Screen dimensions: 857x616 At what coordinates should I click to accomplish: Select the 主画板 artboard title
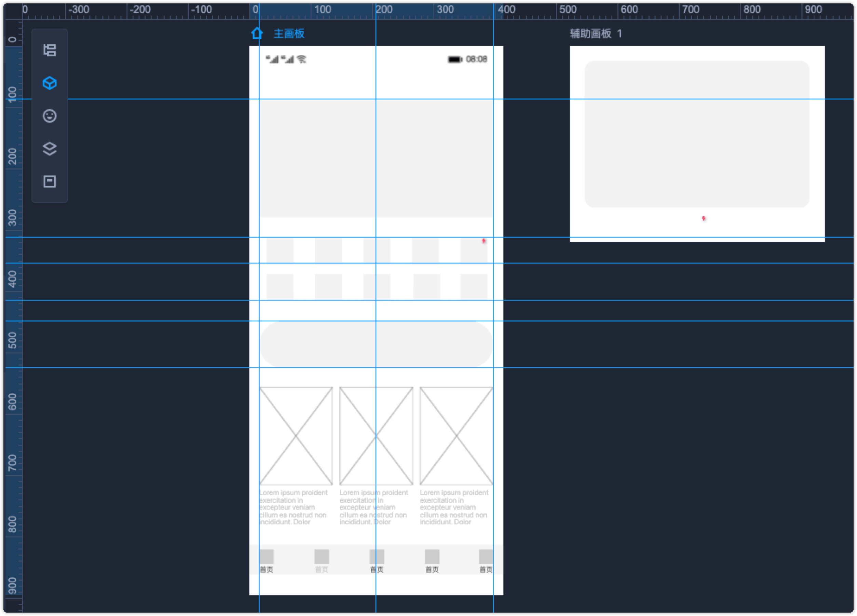pos(289,33)
